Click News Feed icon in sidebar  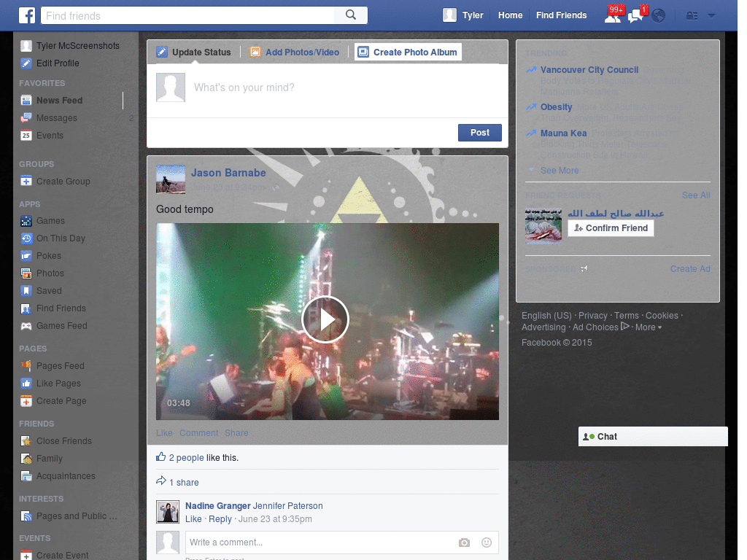[x=26, y=100]
